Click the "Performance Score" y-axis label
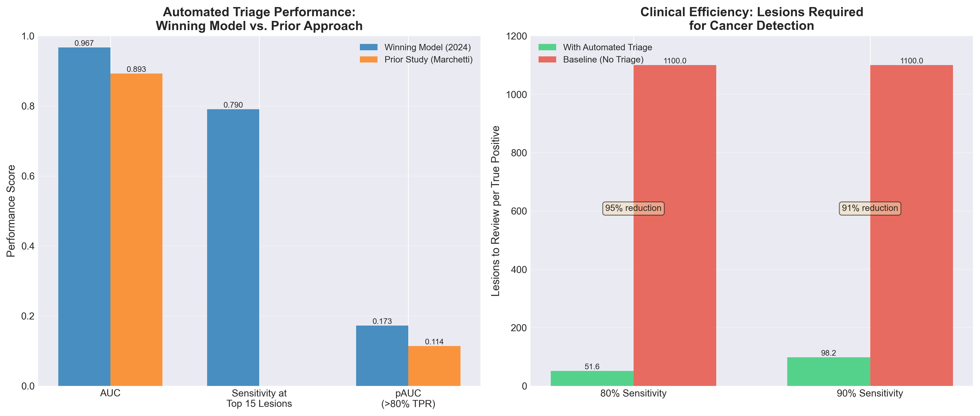The image size is (980, 416). click(x=12, y=211)
